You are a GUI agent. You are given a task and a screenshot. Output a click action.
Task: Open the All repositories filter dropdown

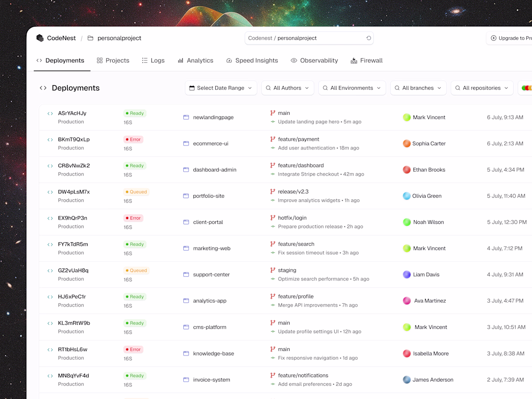[x=482, y=88]
